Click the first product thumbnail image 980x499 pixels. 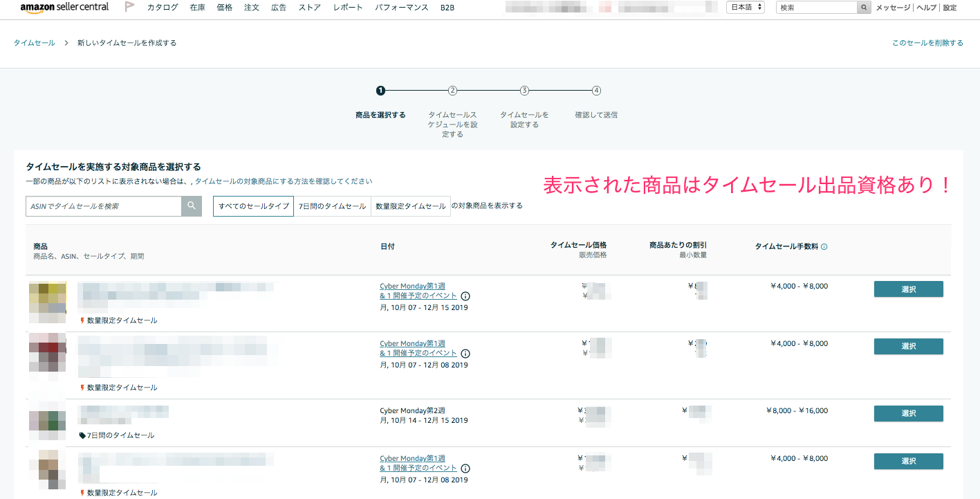(47, 302)
